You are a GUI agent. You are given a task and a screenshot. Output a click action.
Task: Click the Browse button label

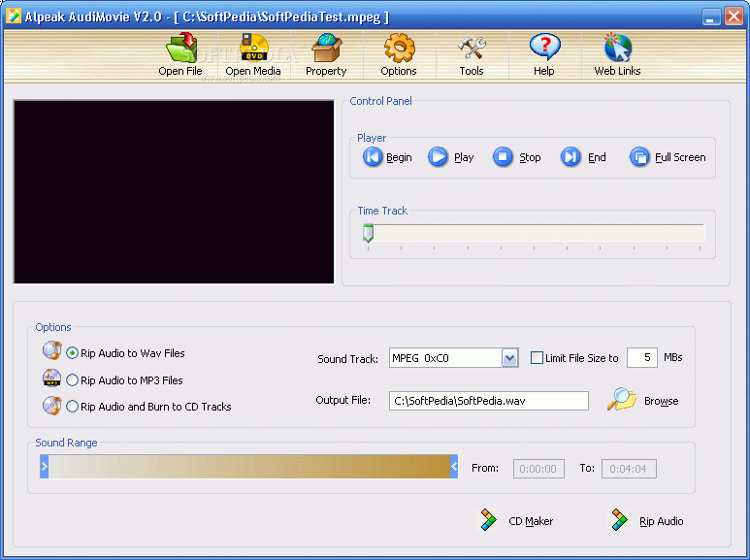[x=661, y=401]
